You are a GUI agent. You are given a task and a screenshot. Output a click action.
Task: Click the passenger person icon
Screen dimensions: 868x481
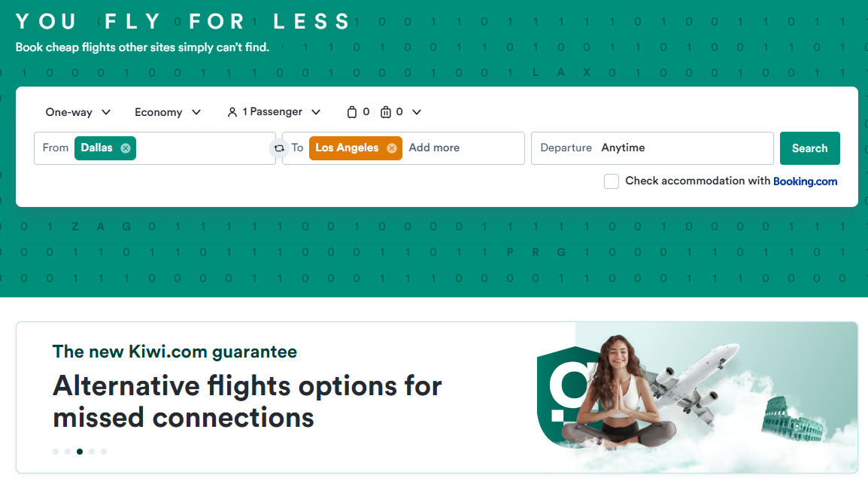pyautogui.click(x=232, y=112)
